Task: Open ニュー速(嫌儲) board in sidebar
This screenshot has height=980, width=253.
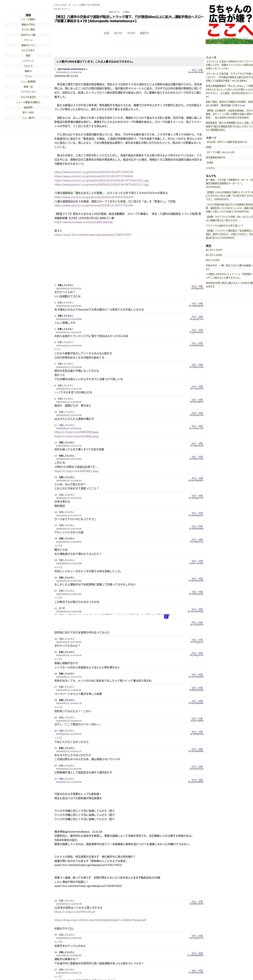Action: (28, 81)
